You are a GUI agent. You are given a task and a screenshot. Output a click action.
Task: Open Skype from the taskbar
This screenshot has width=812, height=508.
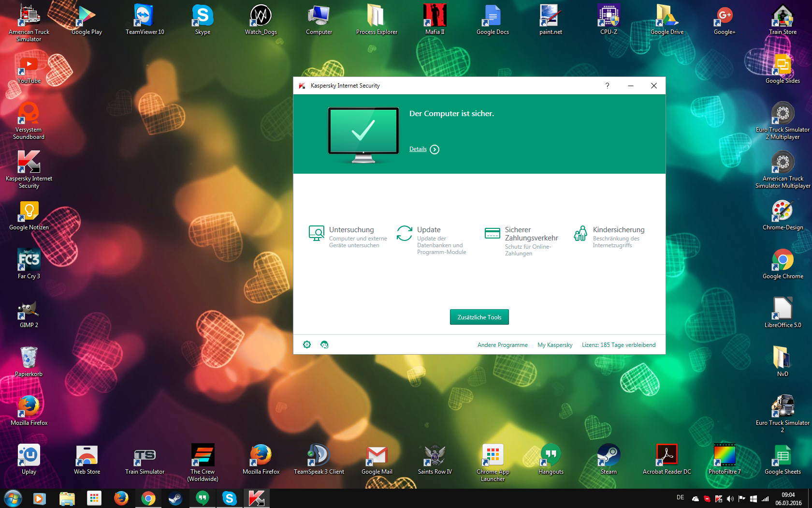point(230,498)
